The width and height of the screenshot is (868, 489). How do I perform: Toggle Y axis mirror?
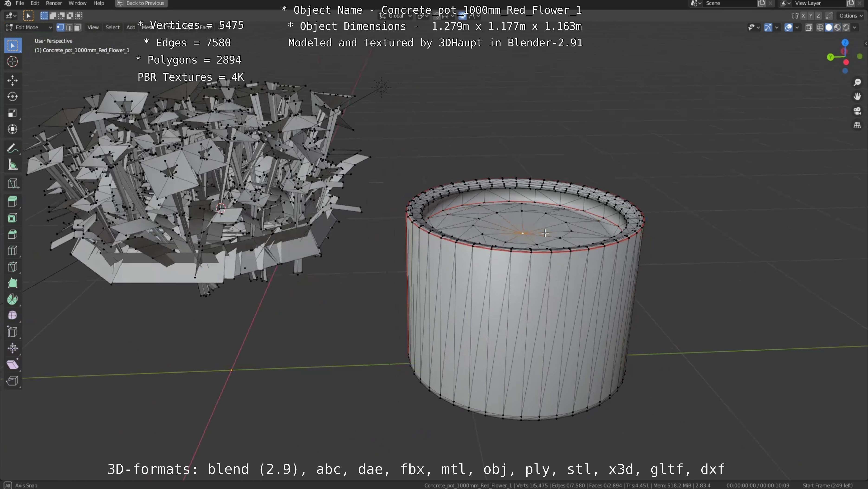pyautogui.click(x=811, y=16)
